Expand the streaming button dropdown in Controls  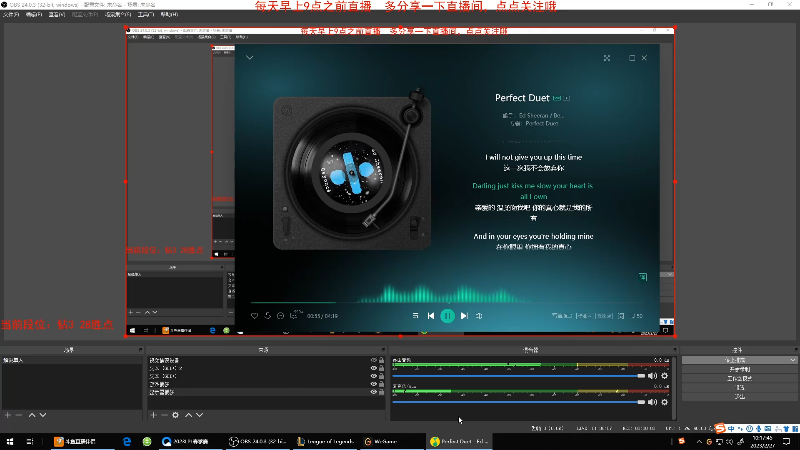pos(793,360)
